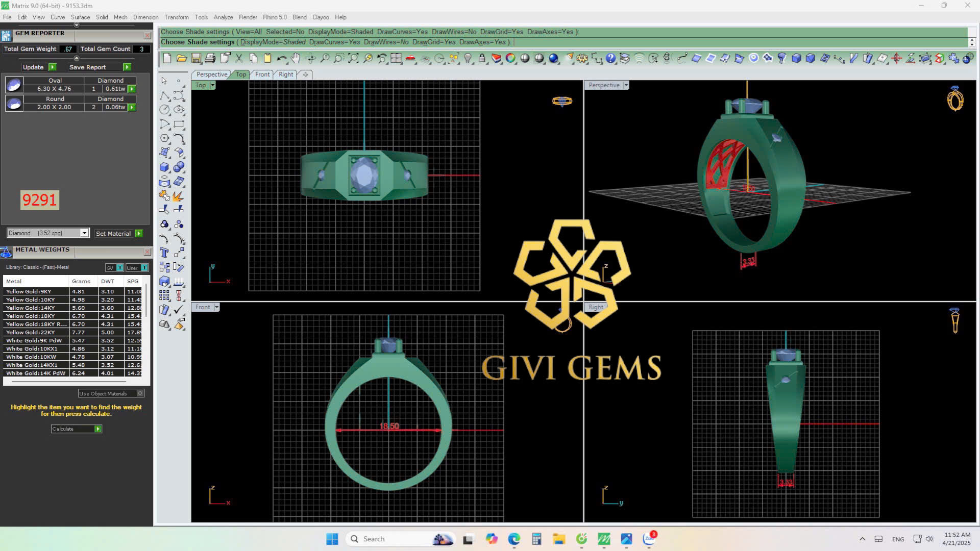Switch to the Right viewport tab
This screenshot has width=980, height=551.
[286, 74]
